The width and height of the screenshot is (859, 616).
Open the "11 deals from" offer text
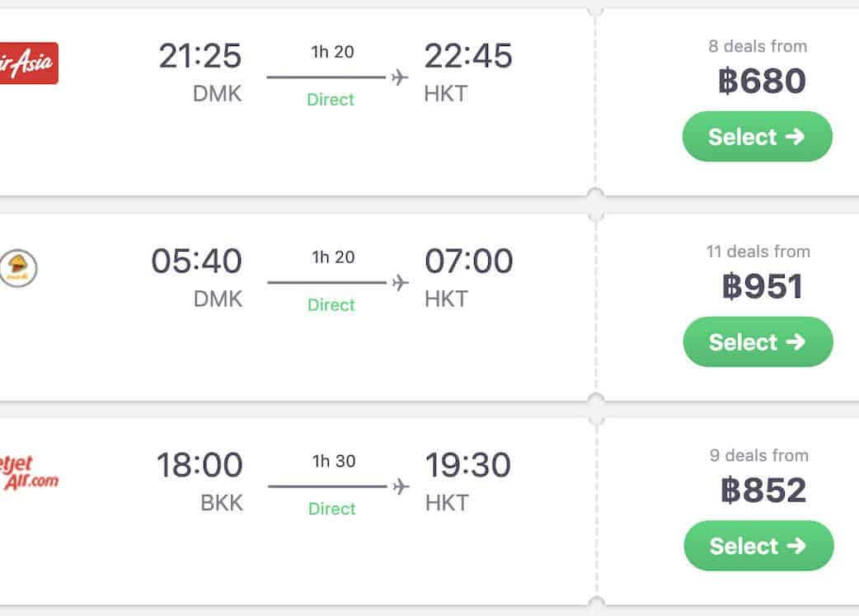click(758, 252)
